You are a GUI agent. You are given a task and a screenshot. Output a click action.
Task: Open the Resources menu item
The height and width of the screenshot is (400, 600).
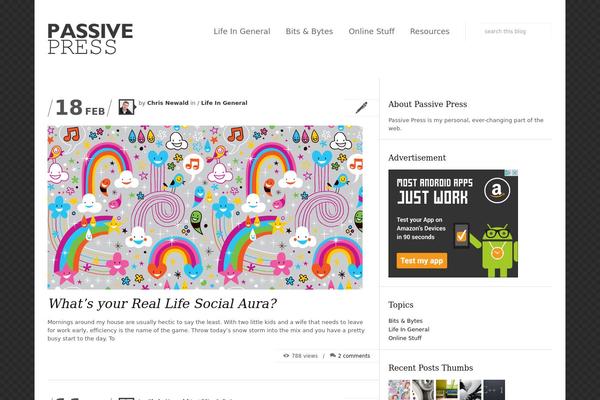click(x=430, y=31)
